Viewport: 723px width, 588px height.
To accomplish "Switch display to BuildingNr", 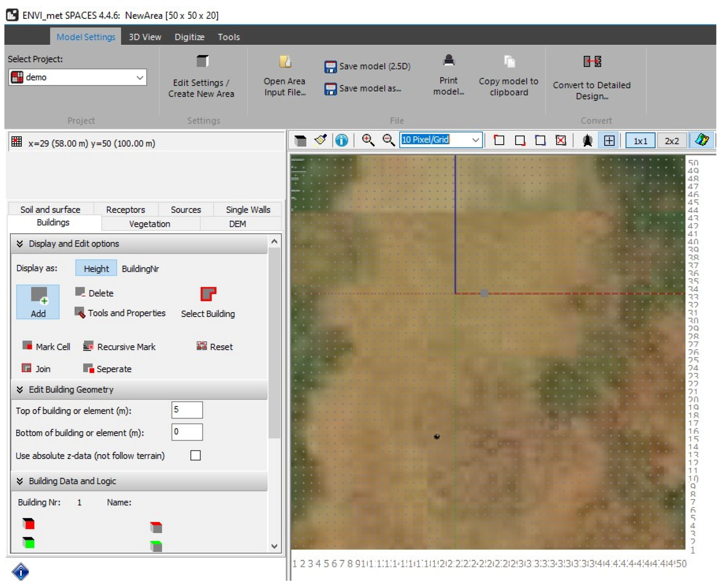I will (140, 269).
